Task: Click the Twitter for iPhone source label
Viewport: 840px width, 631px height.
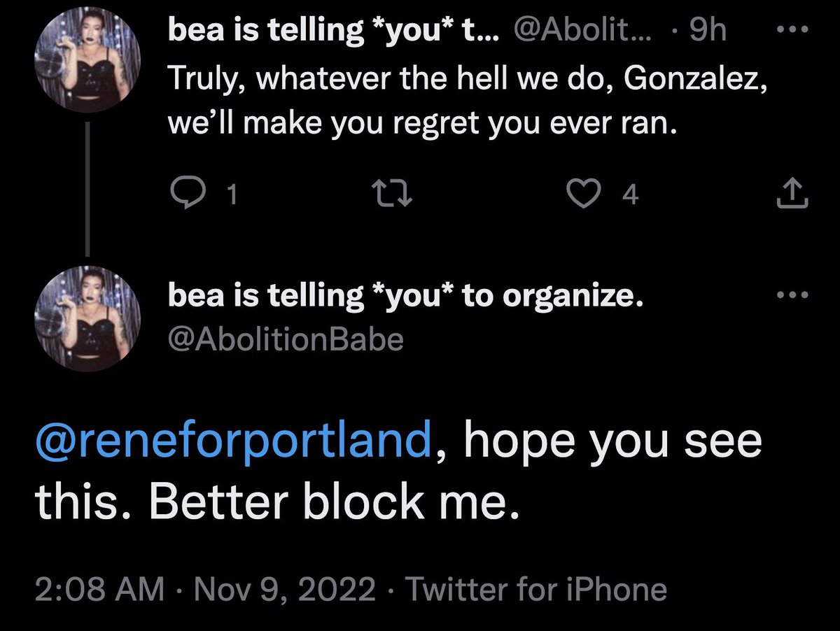Action: [536, 589]
